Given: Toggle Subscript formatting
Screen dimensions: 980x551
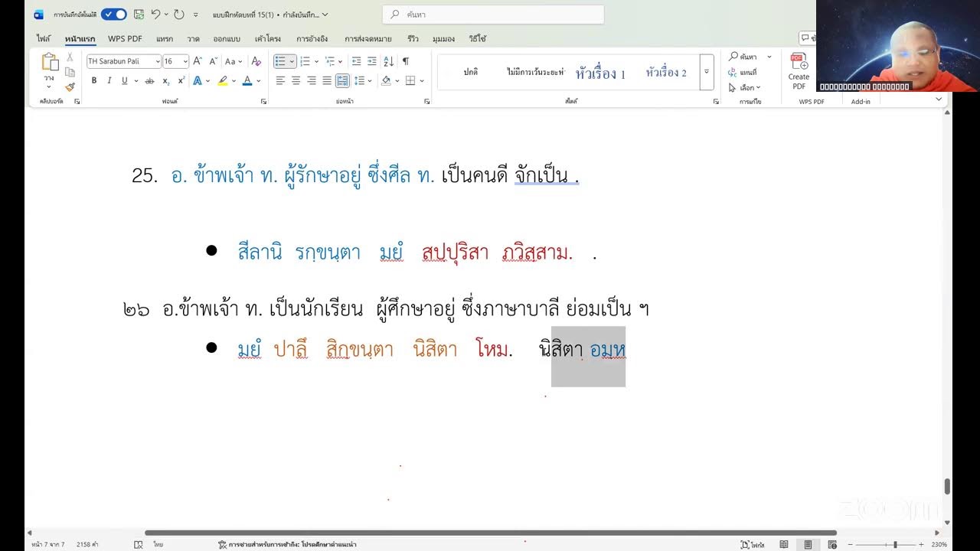Looking at the screenshot, I should click(166, 80).
